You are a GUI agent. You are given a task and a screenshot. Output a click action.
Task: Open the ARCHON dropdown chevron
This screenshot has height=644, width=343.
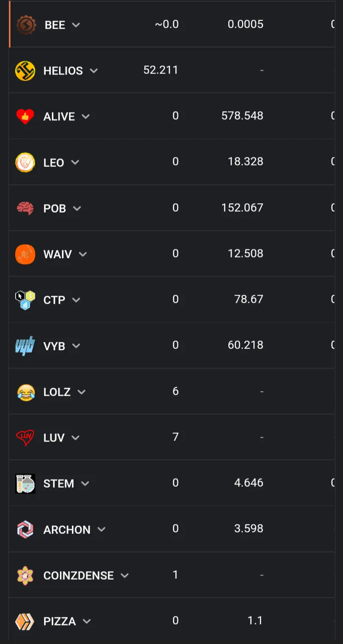[101, 529]
